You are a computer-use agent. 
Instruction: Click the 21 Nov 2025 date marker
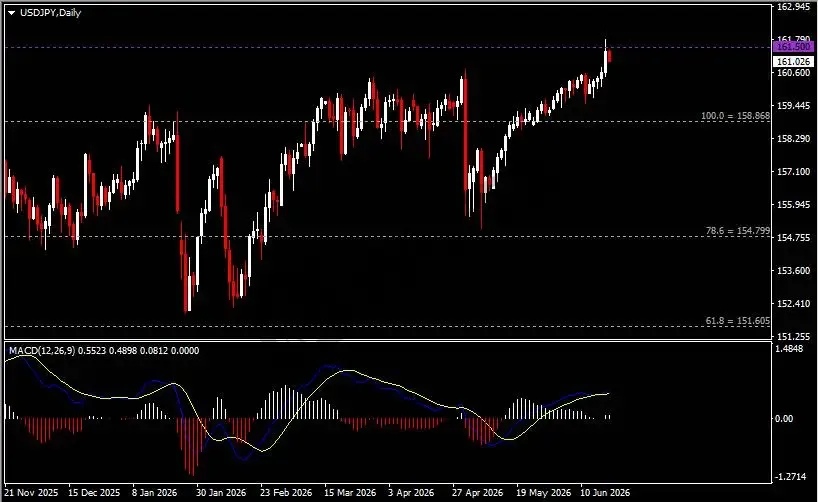(31, 492)
